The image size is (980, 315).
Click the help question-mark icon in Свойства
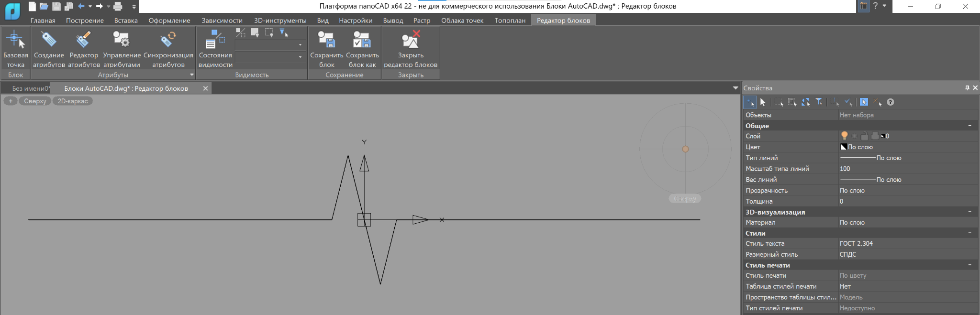890,102
